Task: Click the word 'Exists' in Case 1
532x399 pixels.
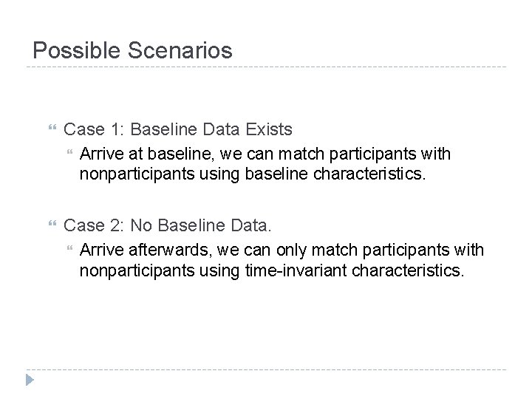Action: pos(270,130)
